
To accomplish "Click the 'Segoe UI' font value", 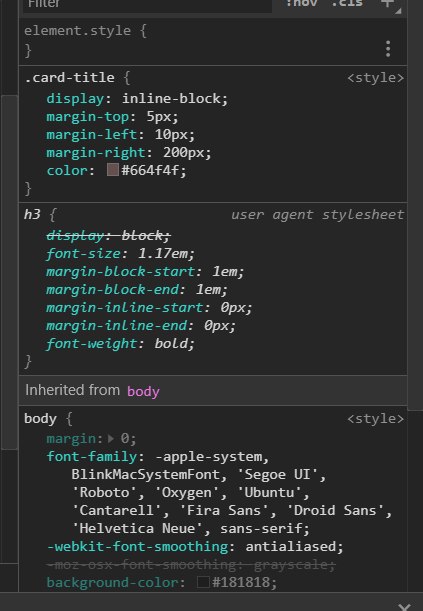I will [277, 475].
